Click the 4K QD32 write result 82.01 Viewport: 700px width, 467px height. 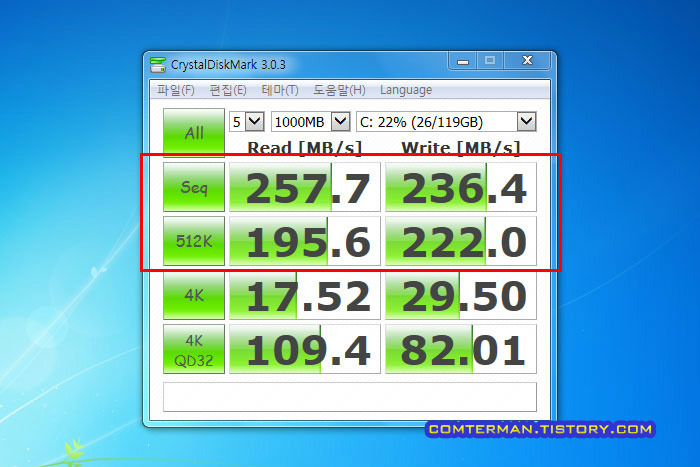pos(461,350)
